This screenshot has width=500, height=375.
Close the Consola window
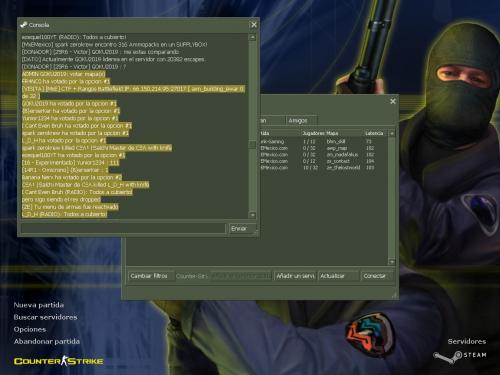254,25
